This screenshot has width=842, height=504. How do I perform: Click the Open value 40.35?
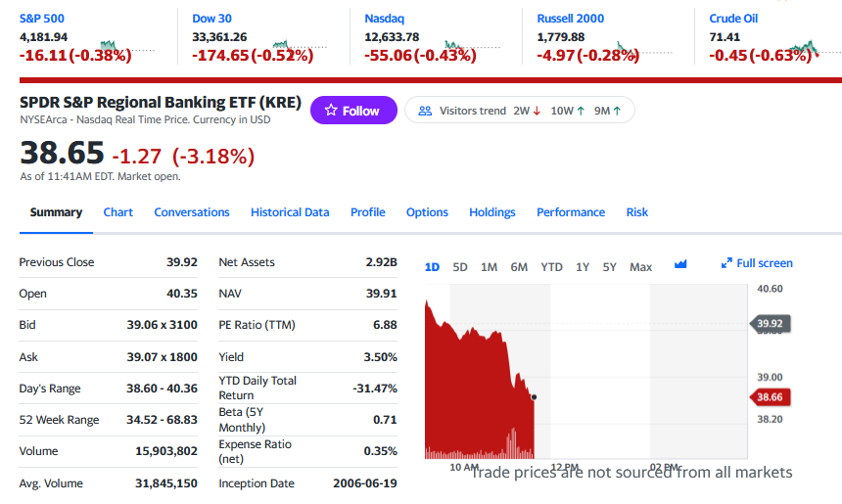tap(181, 294)
